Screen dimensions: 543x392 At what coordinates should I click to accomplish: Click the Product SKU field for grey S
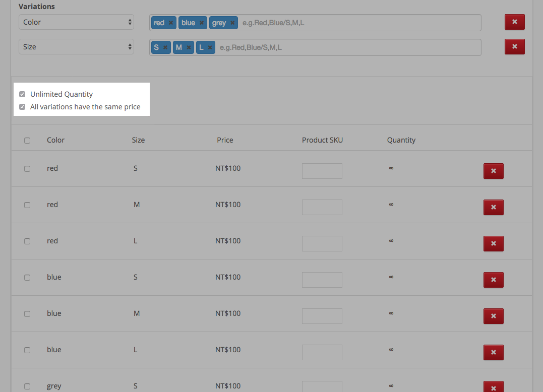click(322, 387)
